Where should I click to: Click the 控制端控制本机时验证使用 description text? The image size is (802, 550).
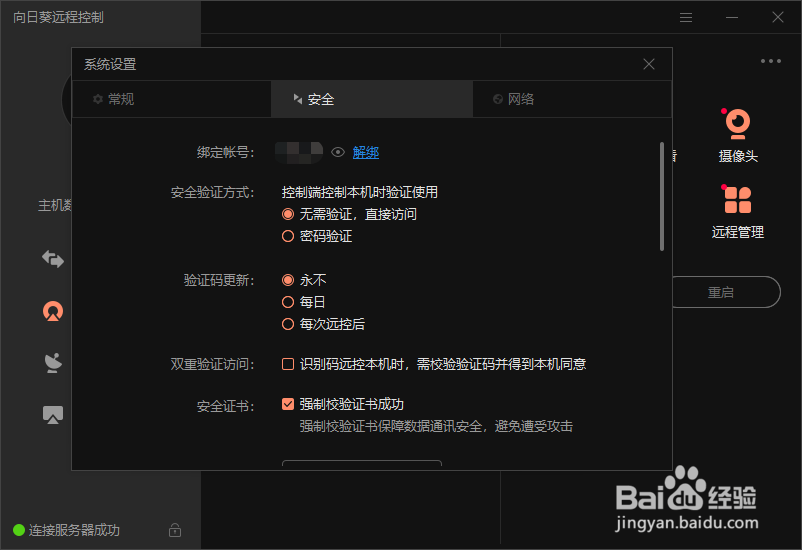pyautogui.click(x=360, y=192)
